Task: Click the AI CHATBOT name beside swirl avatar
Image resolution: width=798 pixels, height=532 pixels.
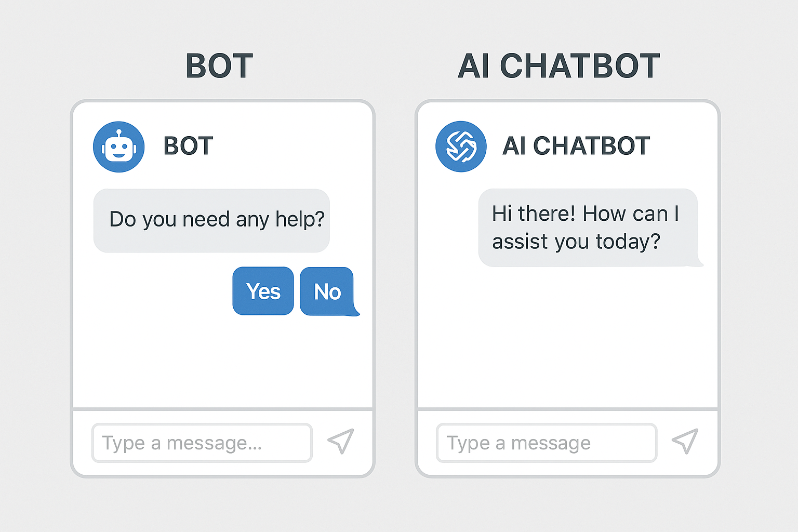Action: [x=576, y=146]
